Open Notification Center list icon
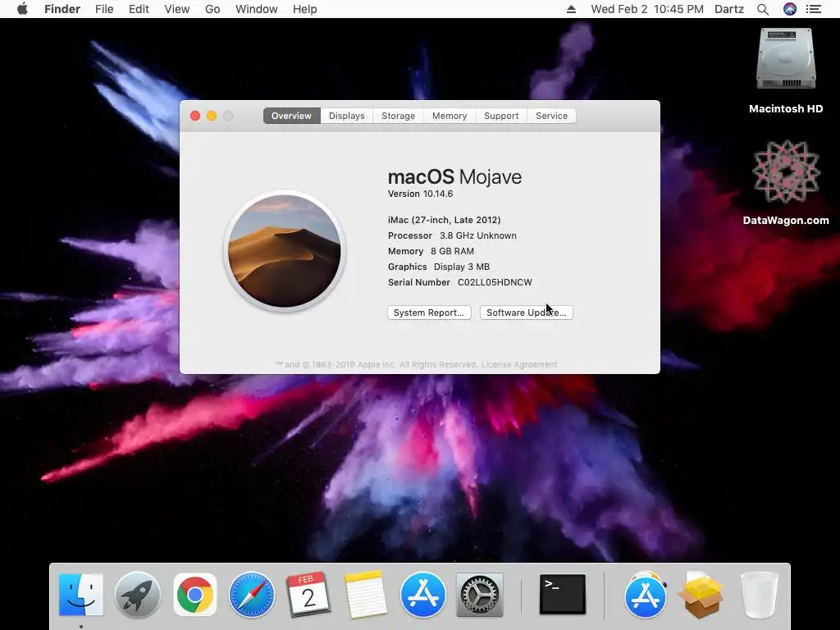Image resolution: width=840 pixels, height=630 pixels. (814, 9)
